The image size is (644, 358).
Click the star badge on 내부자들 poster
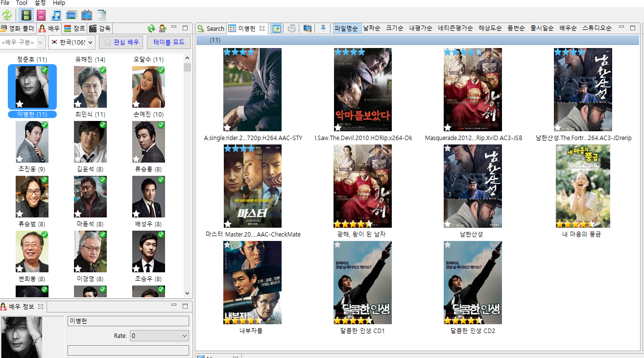point(228,245)
